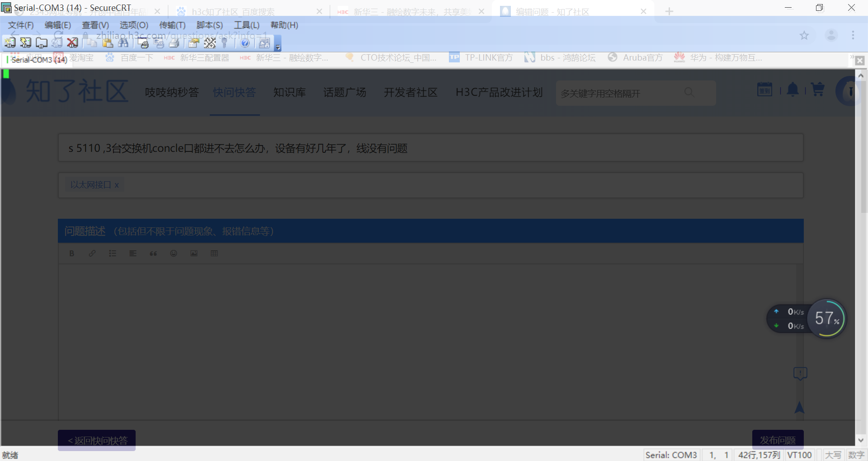Click the Copy icon in the SecureCRT toolbar
Screen dimensions: 868x461
tap(92, 43)
